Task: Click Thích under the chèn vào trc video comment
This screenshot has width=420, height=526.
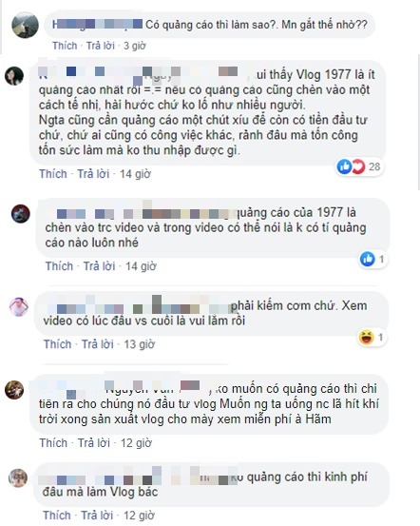Action: pos(59,266)
